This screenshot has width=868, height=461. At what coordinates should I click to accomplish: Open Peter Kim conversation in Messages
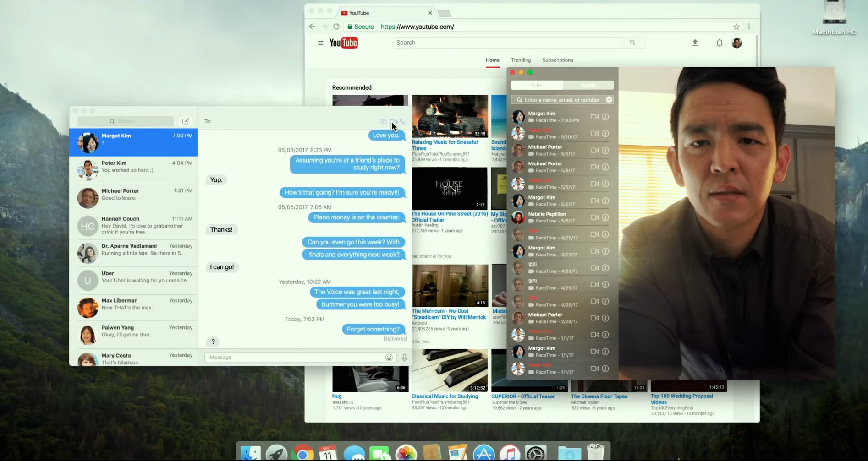click(133, 170)
